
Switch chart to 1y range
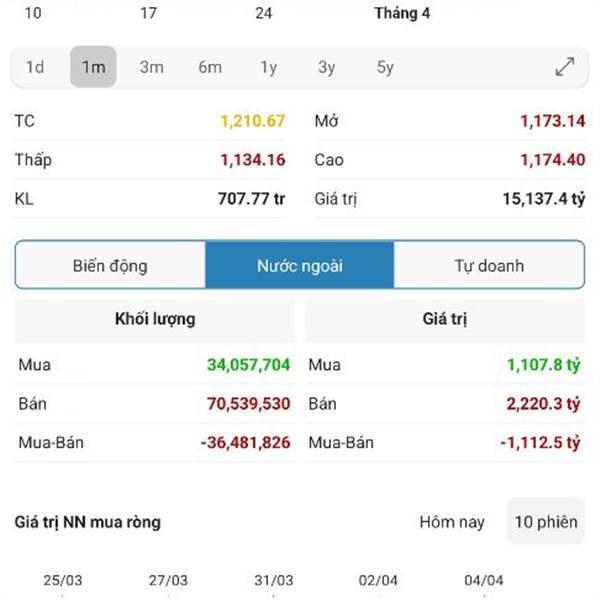[269, 67]
